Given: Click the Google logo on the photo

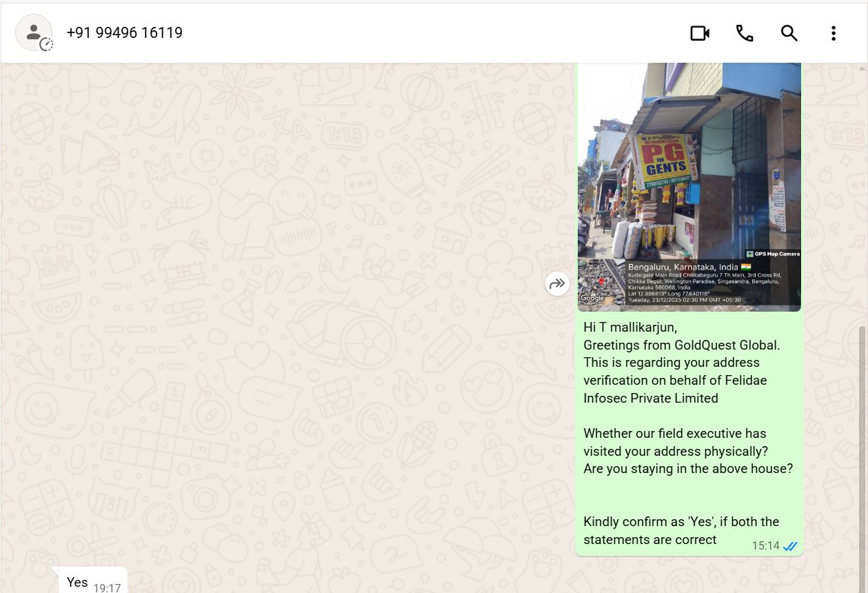Looking at the screenshot, I should 592,298.
